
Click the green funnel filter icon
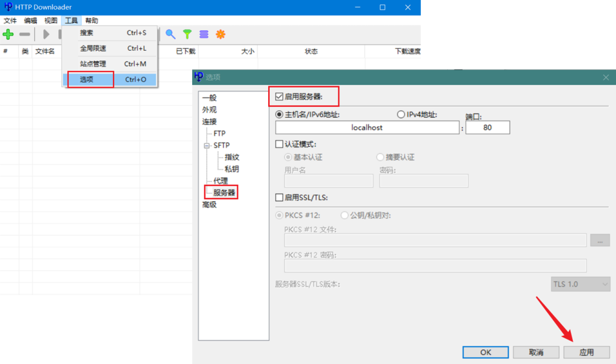[188, 35]
